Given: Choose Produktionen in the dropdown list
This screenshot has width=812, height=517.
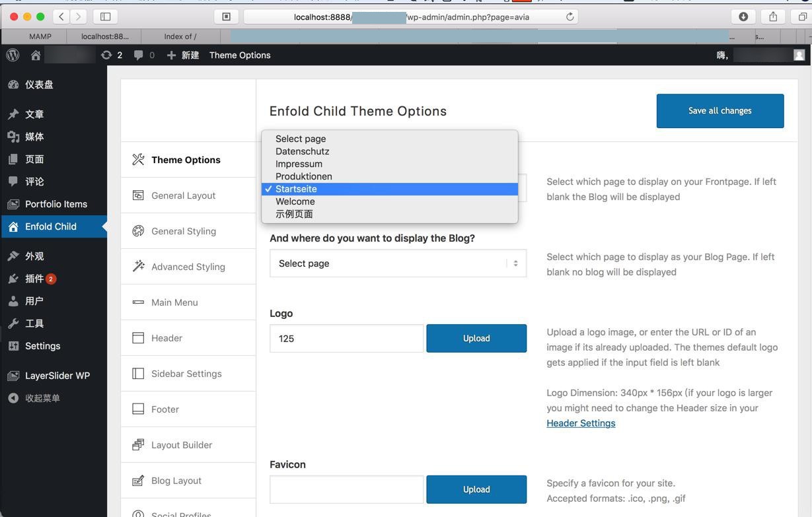Looking at the screenshot, I should pos(390,176).
